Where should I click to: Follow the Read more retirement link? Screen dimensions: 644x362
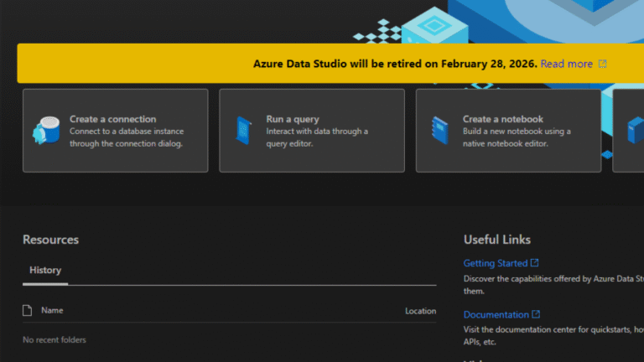click(x=566, y=64)
